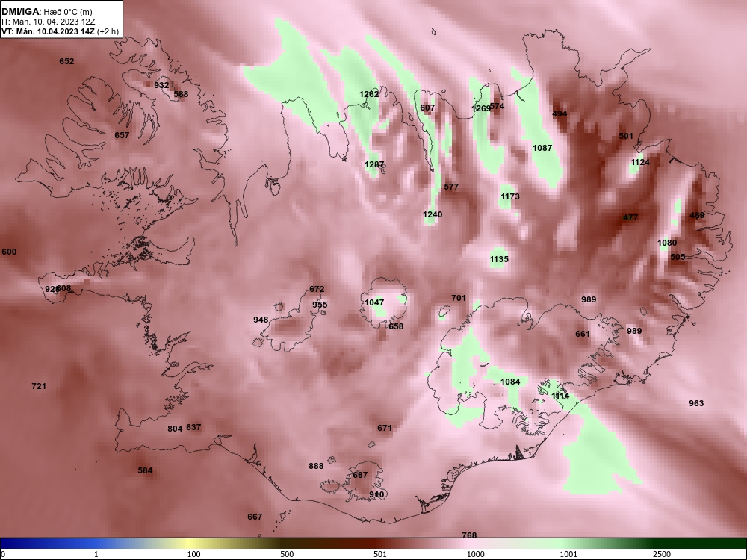Select the 948 label west of Langjökull
747x560 pixels.
pos(261,320)
